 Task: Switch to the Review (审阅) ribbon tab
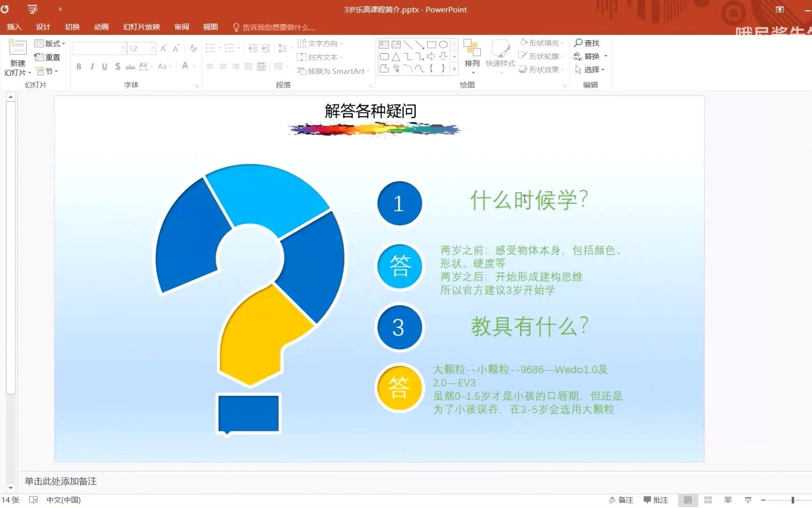[x=181, y=27]
